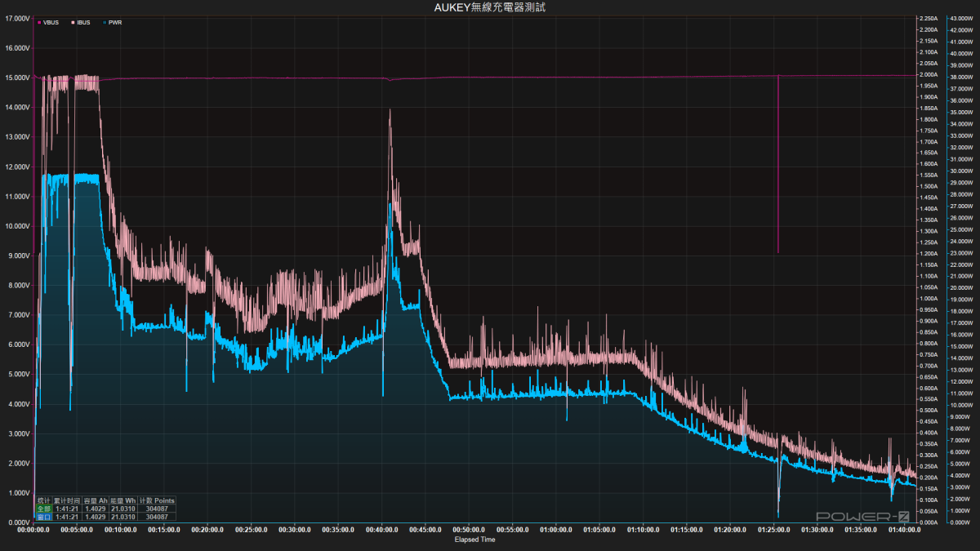This screenshot has height=551, width=980.
Task: Click the 累计时间 column header
Action: 68,500
